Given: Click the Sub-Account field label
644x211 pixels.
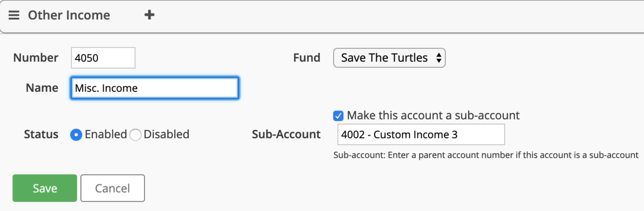Looking at the screenshot, I should pyautogui.click(x=286, y=134).
